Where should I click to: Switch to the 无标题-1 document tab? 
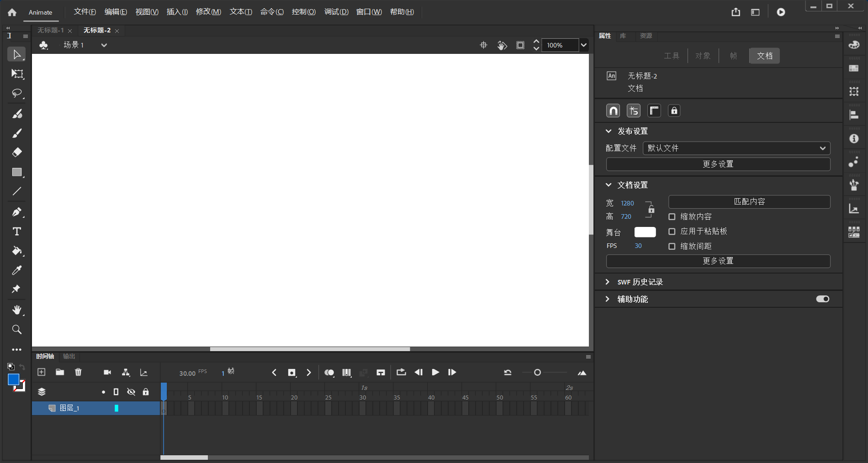[51, 30]
